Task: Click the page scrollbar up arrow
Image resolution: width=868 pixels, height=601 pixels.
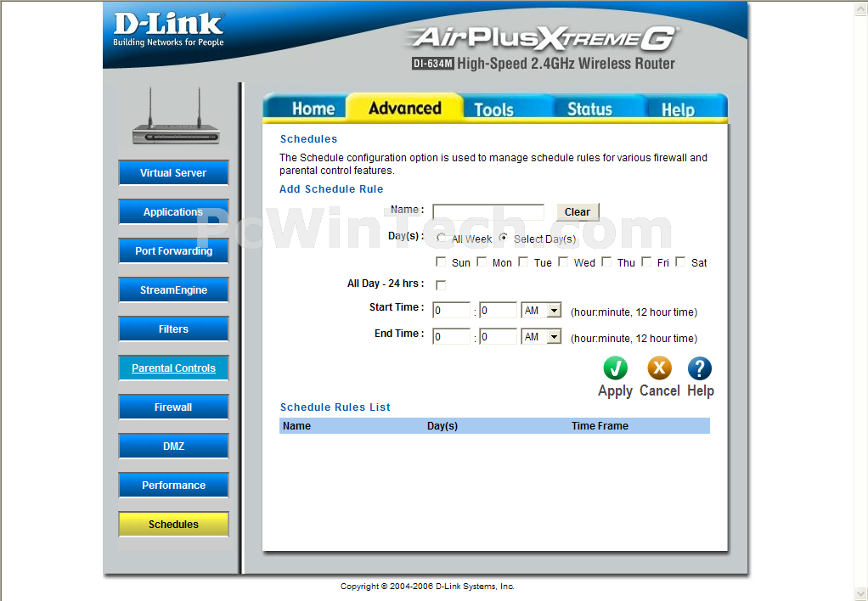Action: pos(861,8)
